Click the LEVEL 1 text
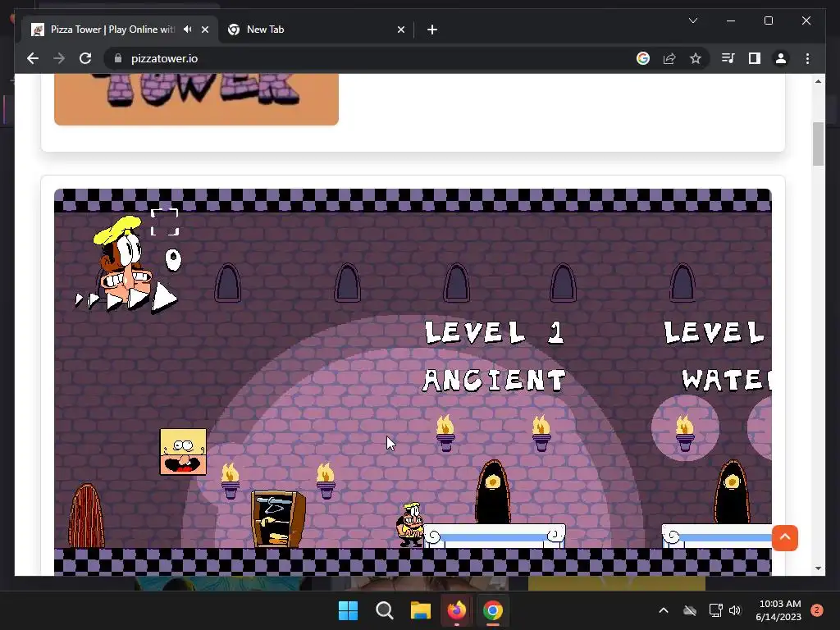This screenshot has width=840, height=630. (x=495, y=332)
